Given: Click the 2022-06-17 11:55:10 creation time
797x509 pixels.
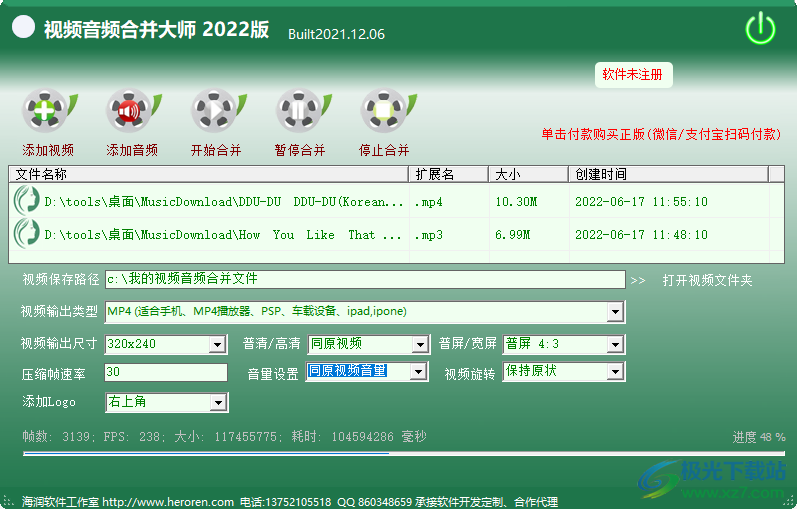Looking at the screenshot, I should pyautogui.click(x=641, y=202).
